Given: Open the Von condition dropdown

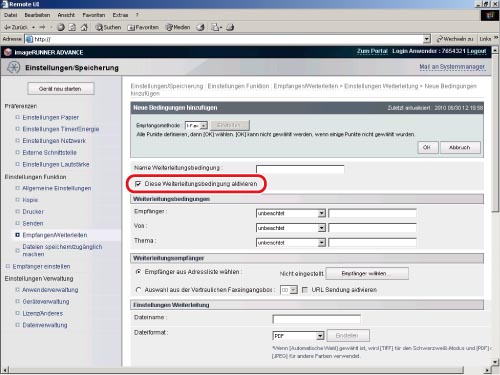Looking at the screenshot, I should [290, 228].
